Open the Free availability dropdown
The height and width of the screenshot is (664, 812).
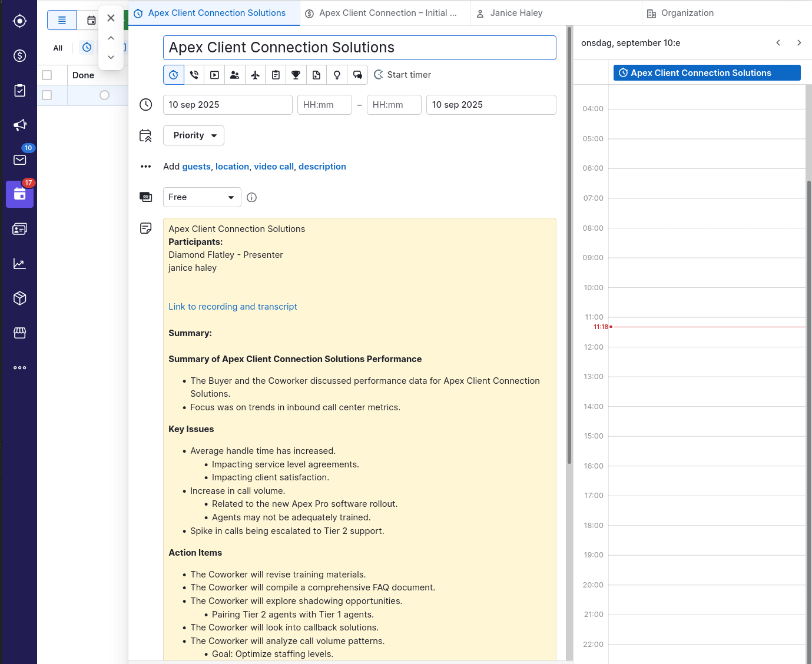point(201,197)
